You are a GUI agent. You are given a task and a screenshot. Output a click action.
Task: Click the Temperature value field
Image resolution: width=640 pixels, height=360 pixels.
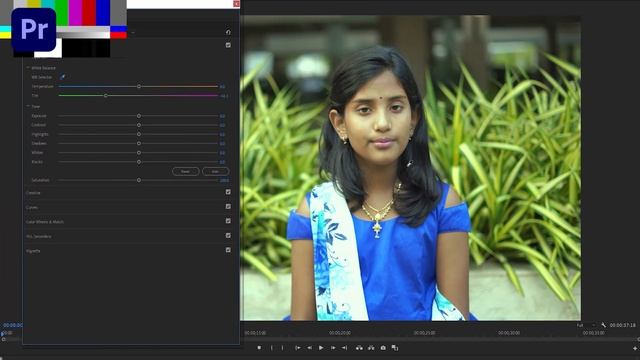[x=222, y=87]
